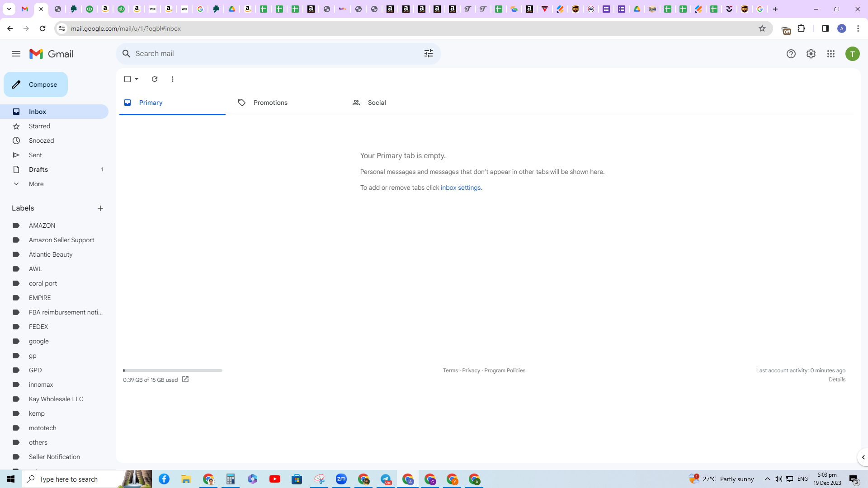Viewport: 868px width, 488px height.
Task: Open Windows Start menu
Action: tap(11, 479)
